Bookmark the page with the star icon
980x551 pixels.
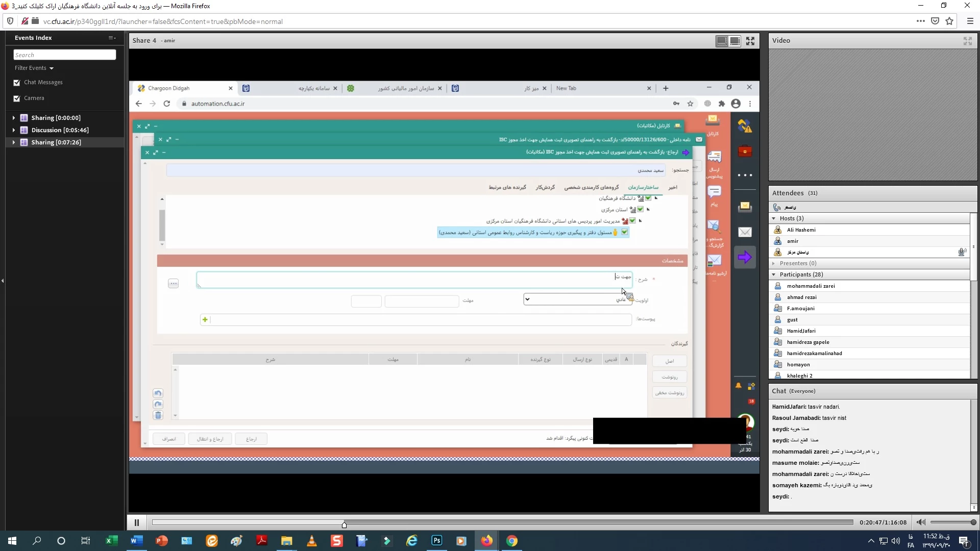coord(949,21)
